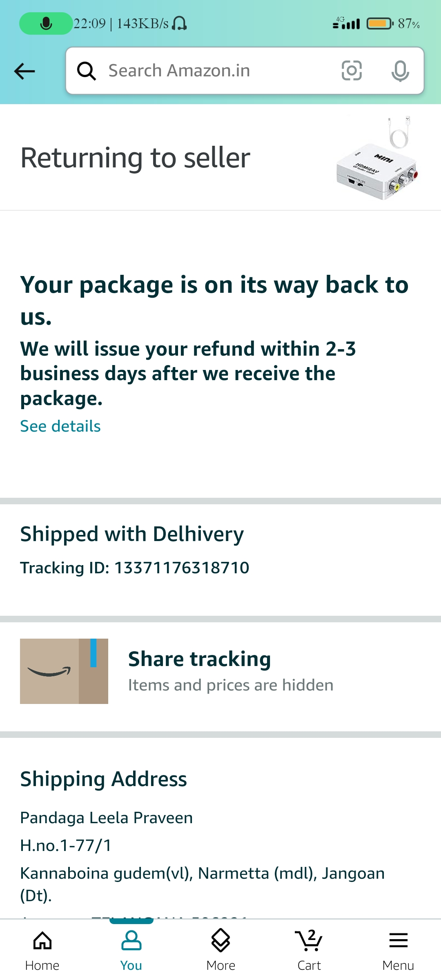Tap the search magnifier icon
Screen dimensions: 441x980
[87, 71]
